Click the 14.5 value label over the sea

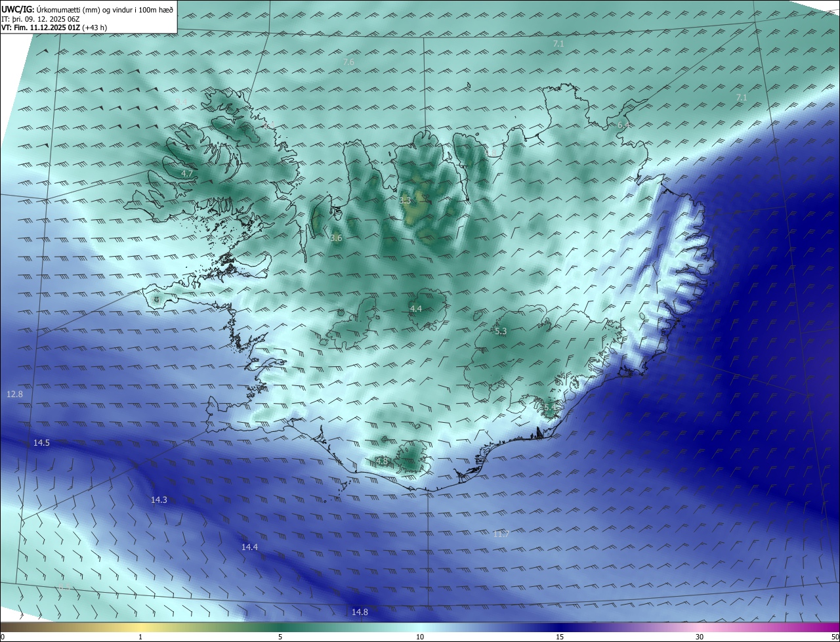coord(41,443)
